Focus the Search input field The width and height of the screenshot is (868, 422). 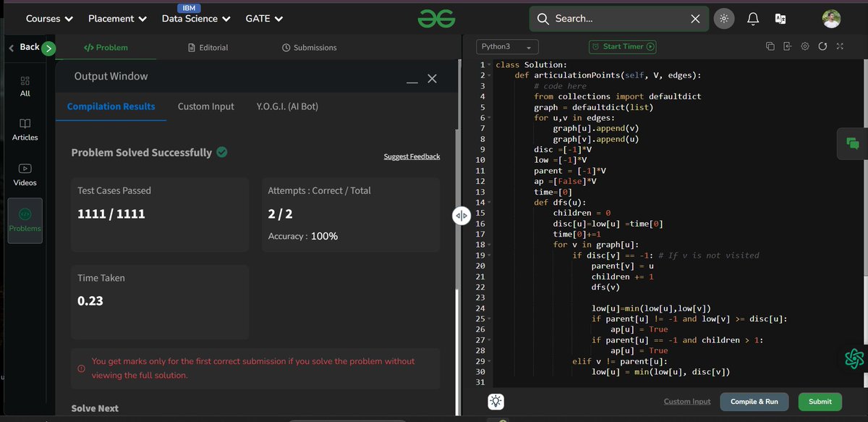pos(618,19)
